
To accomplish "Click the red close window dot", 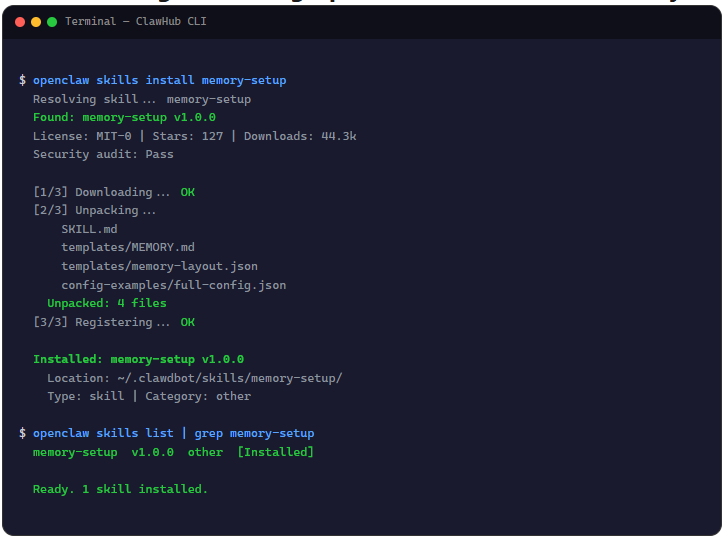I will 20,22.
